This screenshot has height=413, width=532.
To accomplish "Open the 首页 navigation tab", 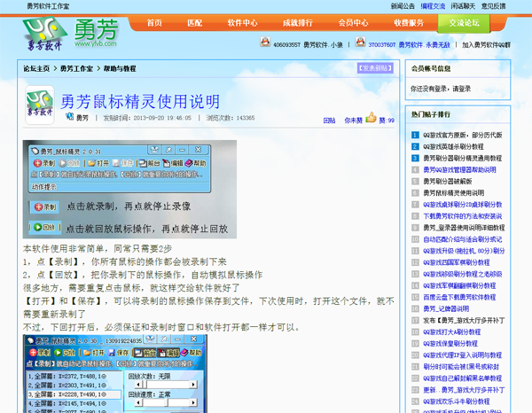I will coord(154,23).
